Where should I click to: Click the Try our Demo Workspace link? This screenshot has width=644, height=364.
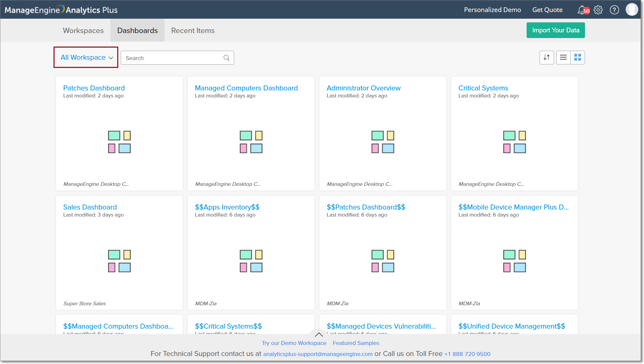[294, 343]
